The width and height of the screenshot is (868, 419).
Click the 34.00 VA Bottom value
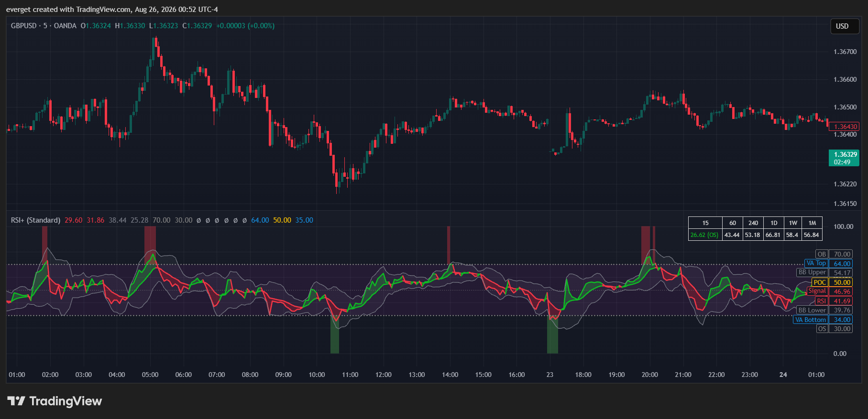pos(842,320)
